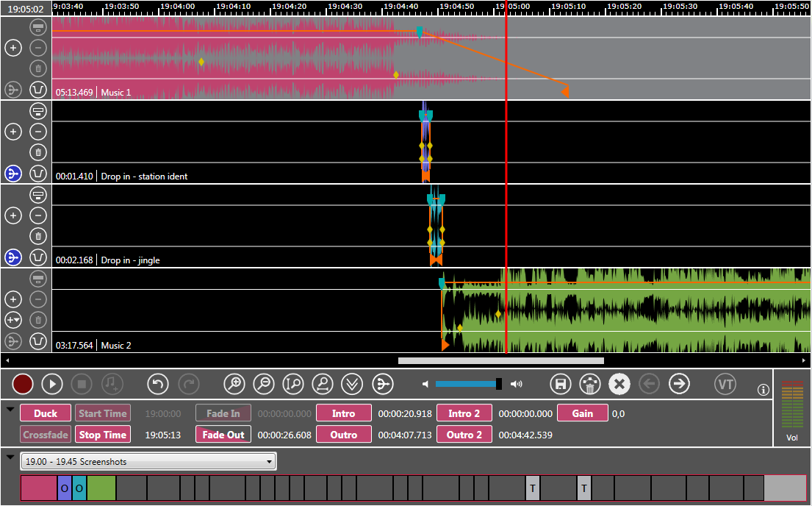This screenshot has width=812, height=506.
Task: Click the Play button in the transport bar
Action: click(x=51, y=384)
